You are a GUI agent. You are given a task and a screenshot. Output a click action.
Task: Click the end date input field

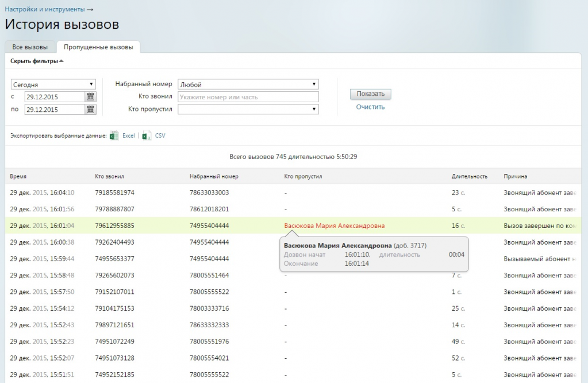tap(55, 110)
